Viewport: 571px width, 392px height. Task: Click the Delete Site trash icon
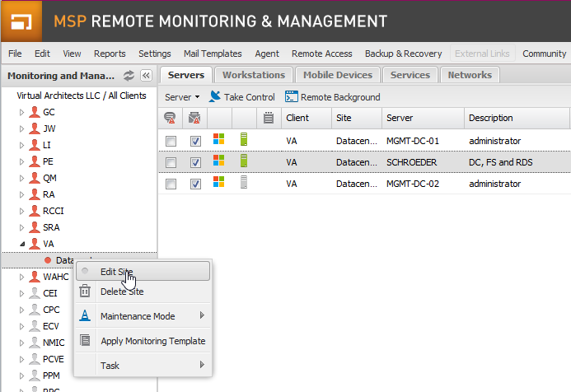[x=85, y=291]
